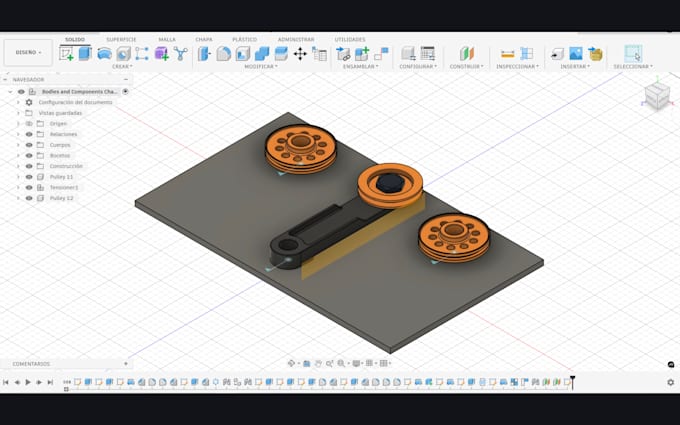
Task: Open the configuration table icon
Action: click(x=428, y=54)
